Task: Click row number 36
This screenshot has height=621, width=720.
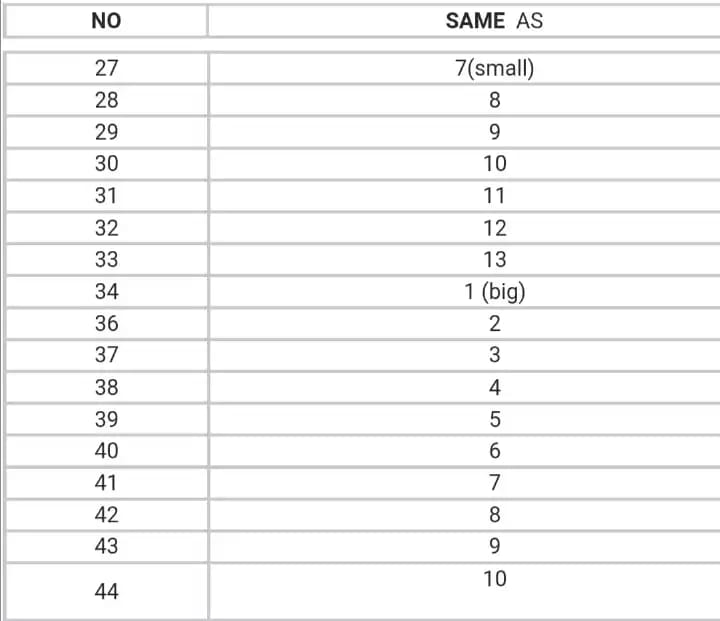Action: (x=106, y=324)
